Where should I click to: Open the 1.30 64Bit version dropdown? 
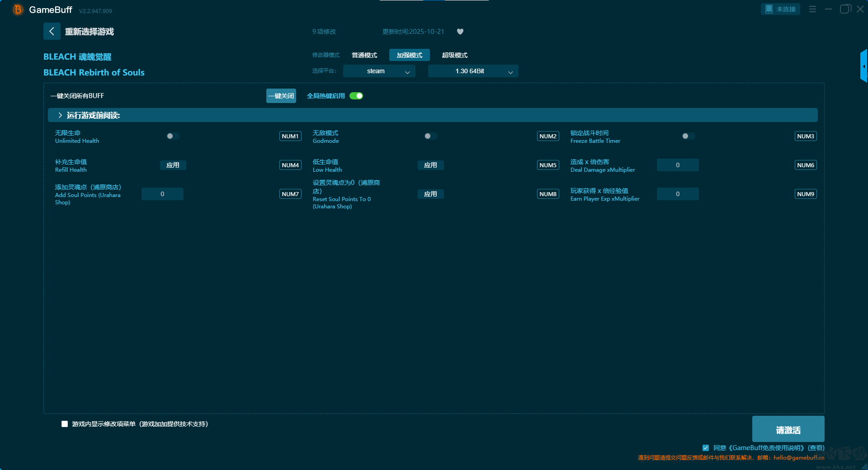click(x=473, y=71)
